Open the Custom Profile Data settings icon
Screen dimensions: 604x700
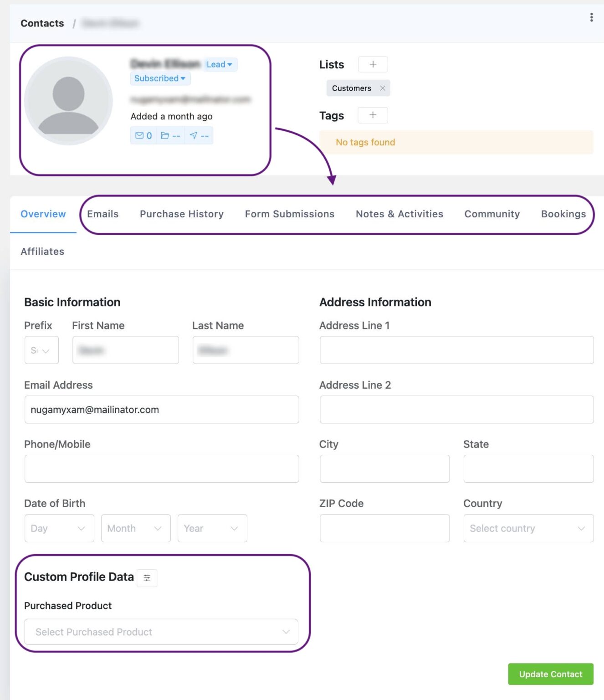147,577
